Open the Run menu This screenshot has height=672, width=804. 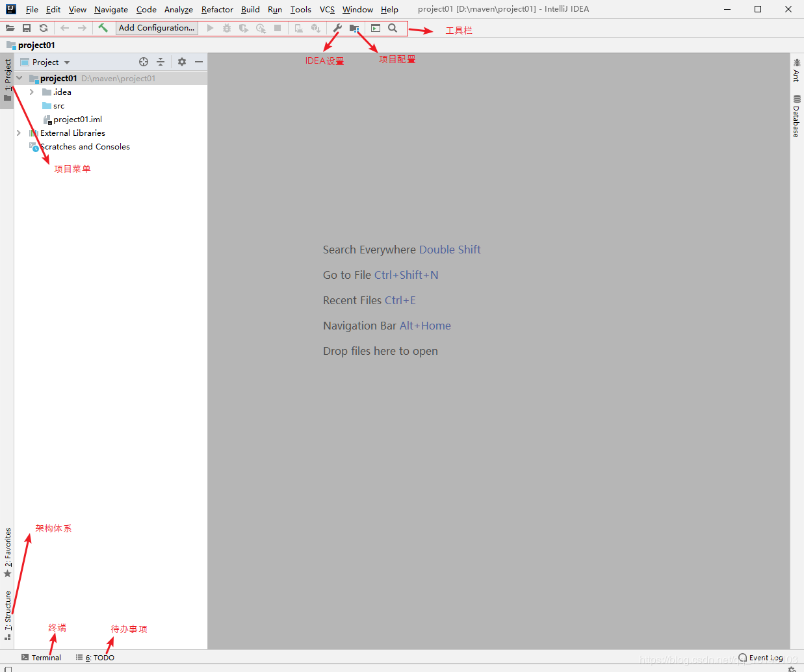pos(275,10)
